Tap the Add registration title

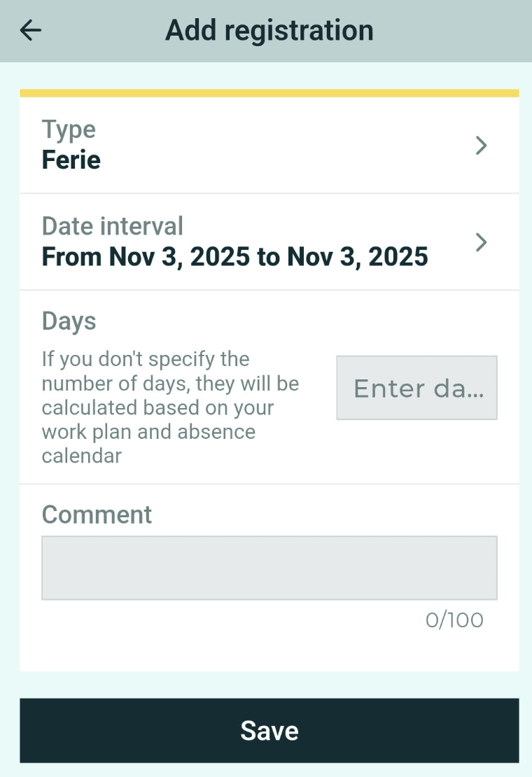[269, 30]
